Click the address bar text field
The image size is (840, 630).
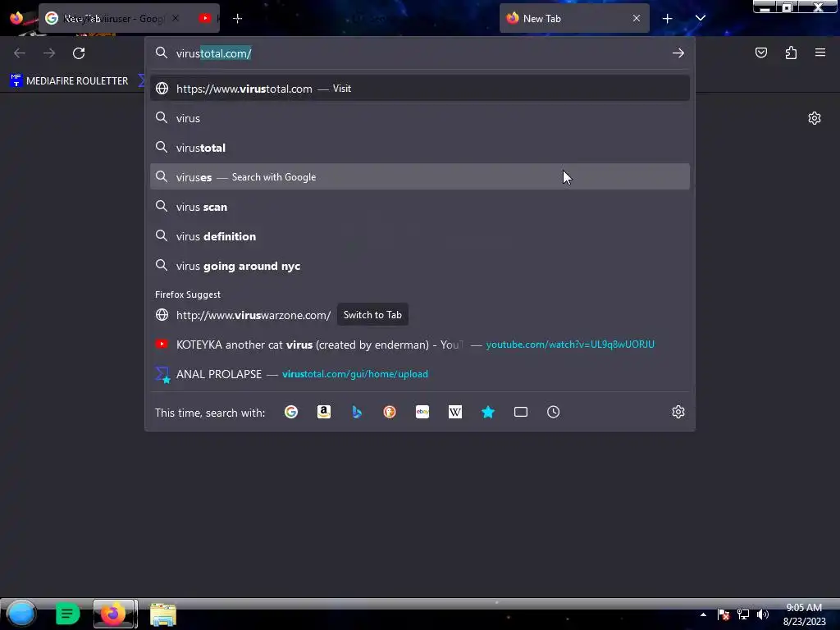coord(418,53)
